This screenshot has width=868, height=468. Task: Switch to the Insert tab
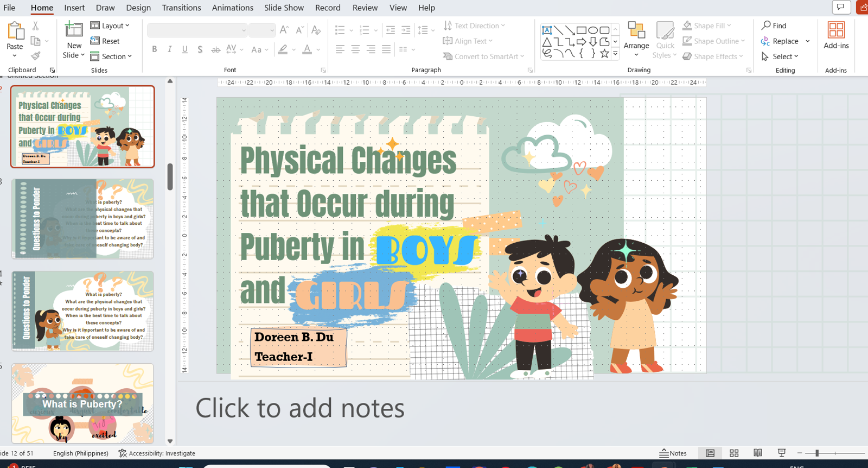(74, 8)
